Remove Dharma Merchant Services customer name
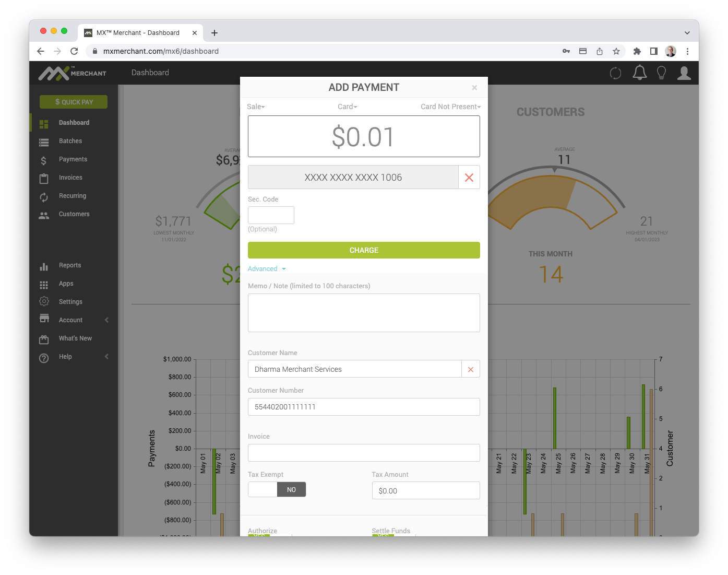The image size is (728, 575). [x=470, y=369]
